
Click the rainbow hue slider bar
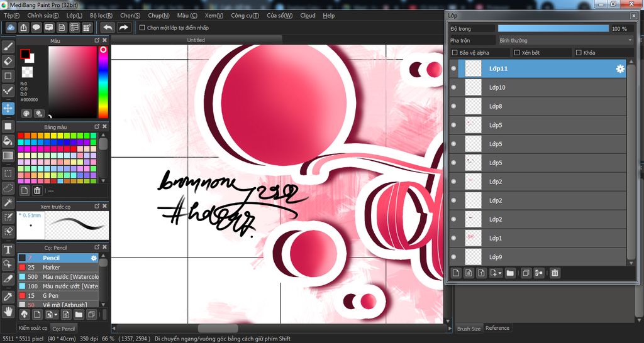pos(103,82)
